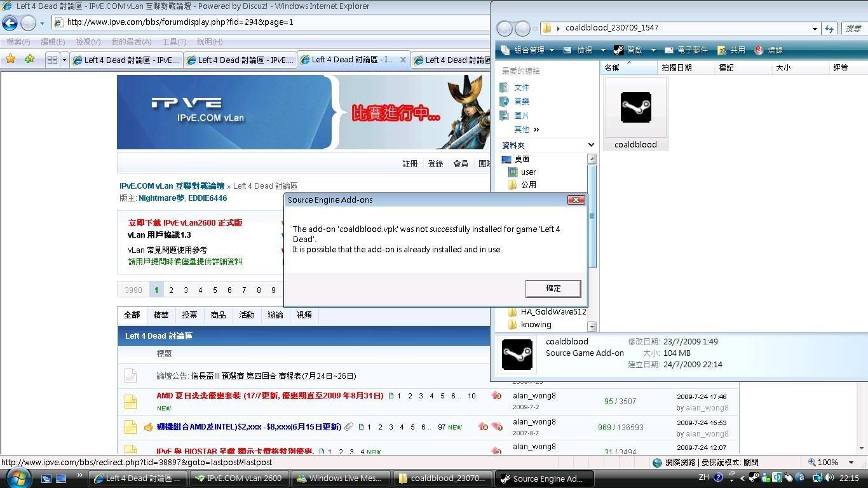868x488 pixels.
Task: Open Windows Start orb button
Action: coord(14,477)
